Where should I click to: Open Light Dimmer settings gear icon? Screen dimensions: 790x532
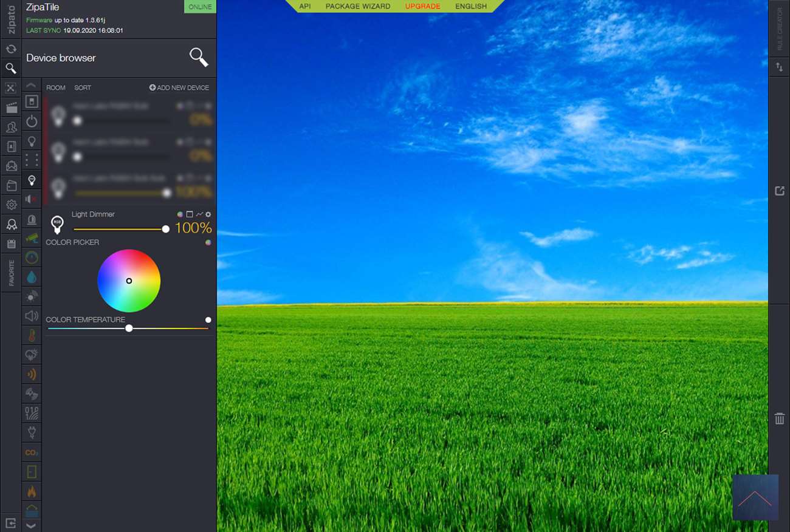(208, 214)
